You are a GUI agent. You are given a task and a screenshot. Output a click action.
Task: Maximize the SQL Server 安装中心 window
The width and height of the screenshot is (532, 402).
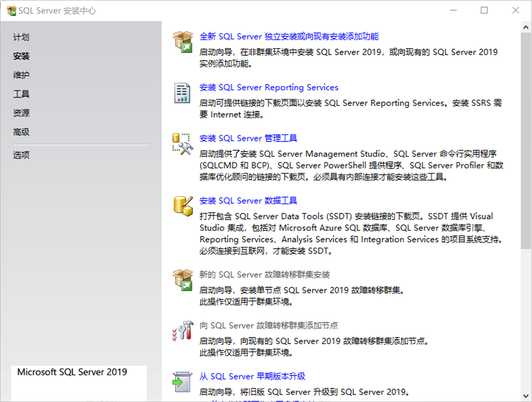click(484, 11)
